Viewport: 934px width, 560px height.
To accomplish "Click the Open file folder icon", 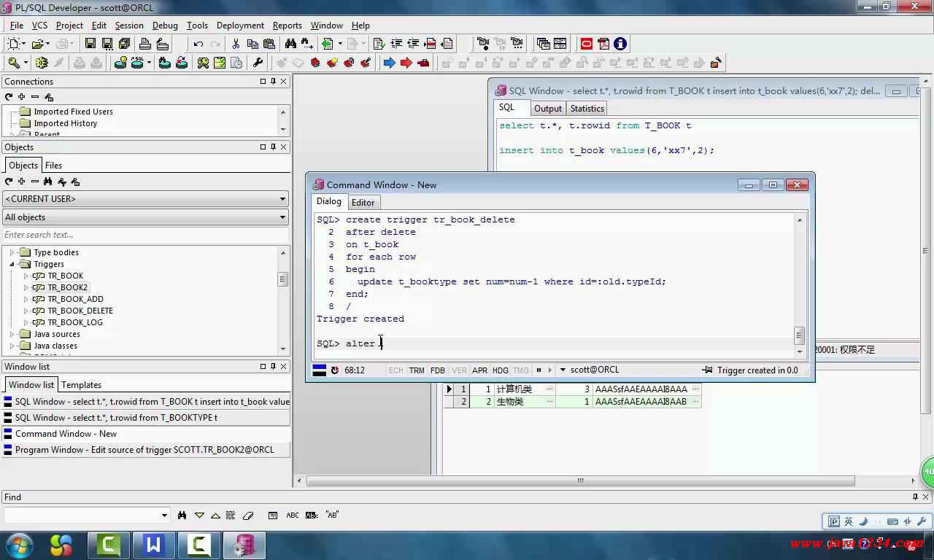I will [x=37, y=44].
